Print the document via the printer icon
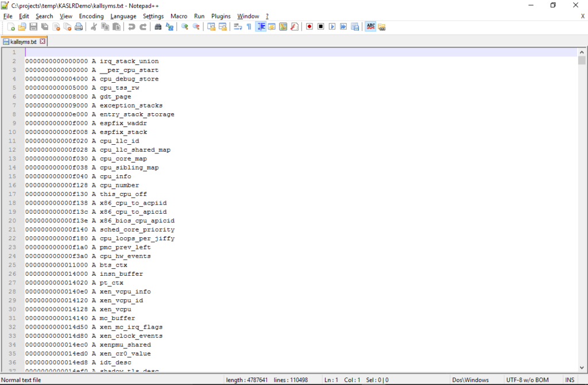This screenshot has width=588, height=385. point(80,26)
